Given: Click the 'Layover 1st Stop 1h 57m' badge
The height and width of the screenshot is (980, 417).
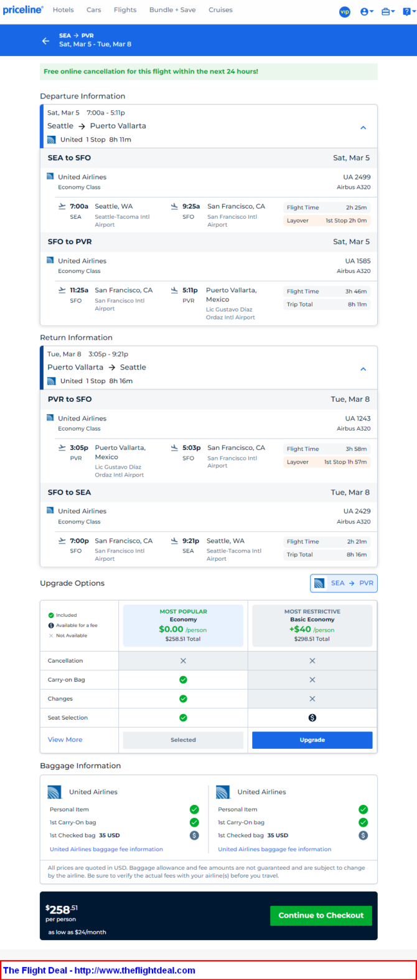Looking at the screenshot, I should 327,462.
